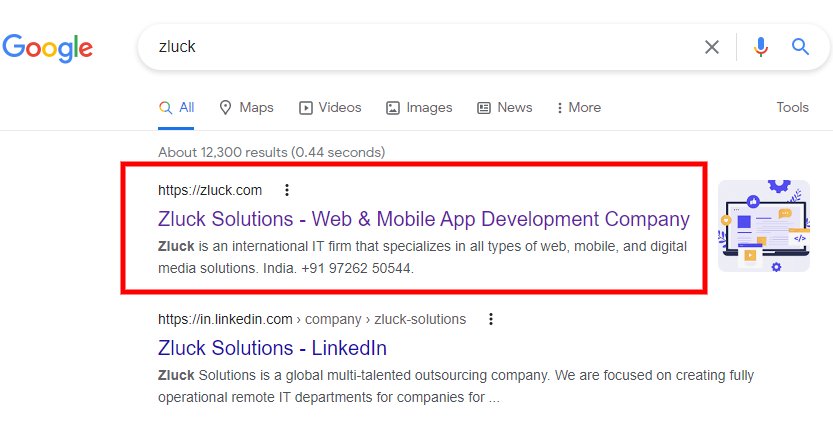This screenshot has height=423, width=833.
Task: Open the Tools options
Action: point(792,107)
